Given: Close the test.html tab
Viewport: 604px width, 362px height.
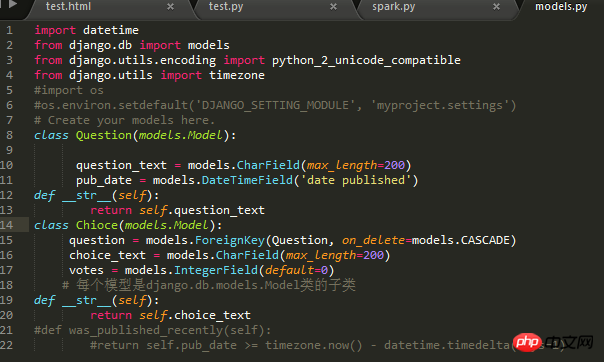Looking at the screenshot, I should tap(170, 7).
